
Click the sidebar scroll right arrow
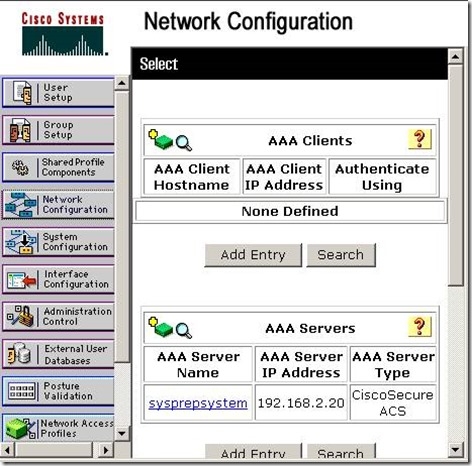(106, 450)
